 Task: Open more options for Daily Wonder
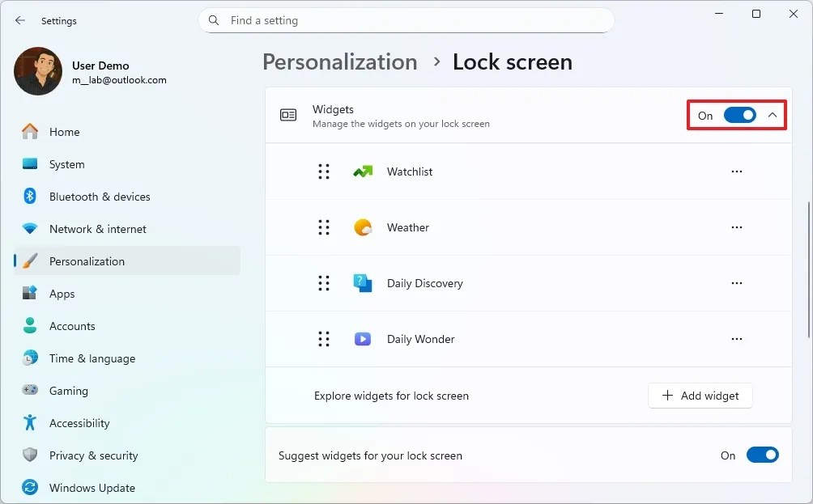tap(737, 339)
